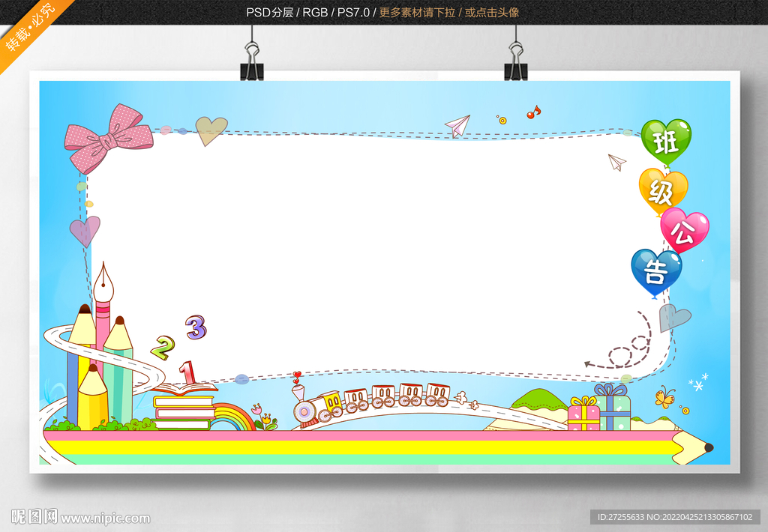This screenshot has height=532, width=768.
Task: Click the large paper airplane at top
Action: (457, 127)
